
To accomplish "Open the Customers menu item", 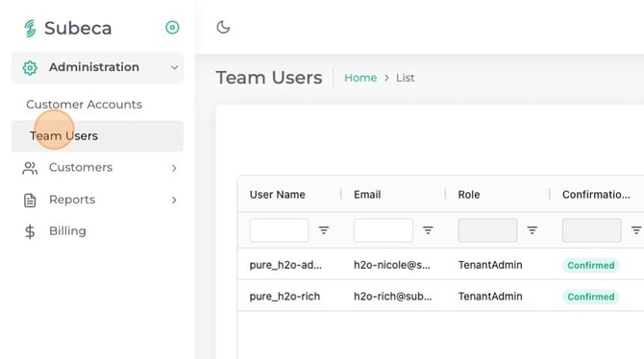I will (81, 167).
